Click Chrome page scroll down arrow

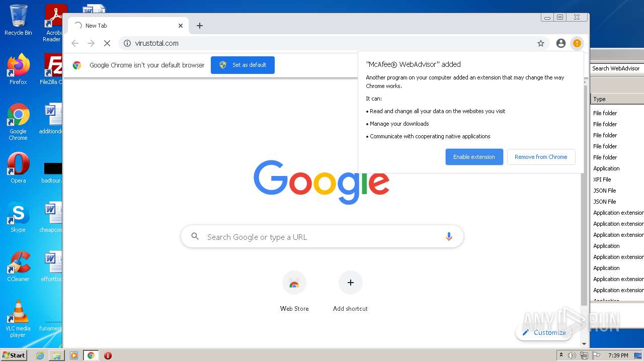pos(584,344)
